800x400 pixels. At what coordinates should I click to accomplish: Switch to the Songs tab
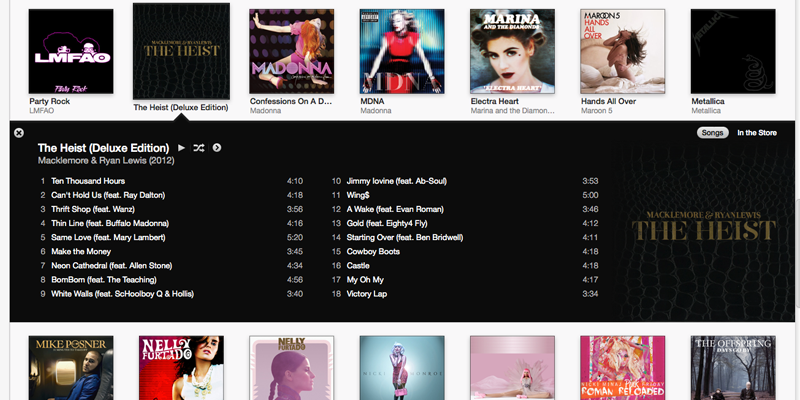click(712, 133)
